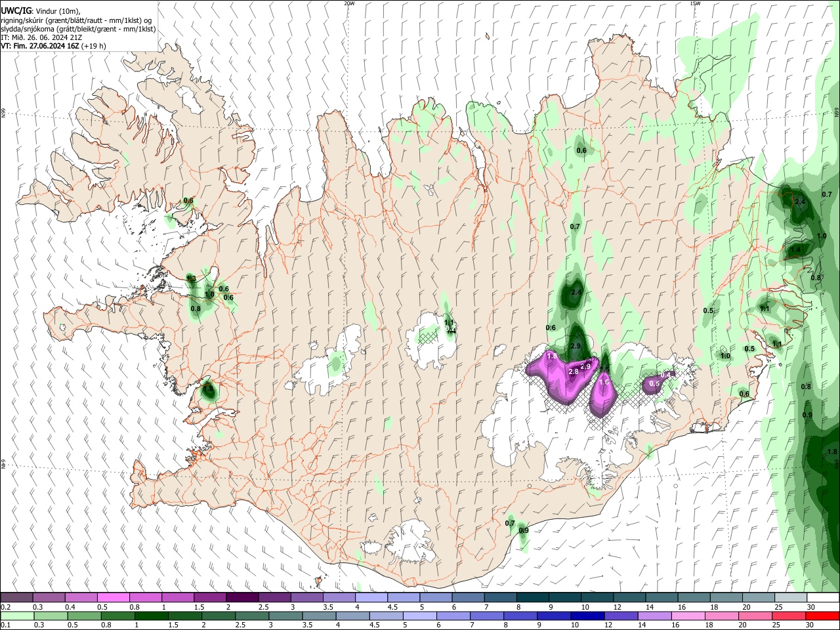Click the '15W' longitude label
Viewport: 840px width, 630px height.
[x=694, y=3]
